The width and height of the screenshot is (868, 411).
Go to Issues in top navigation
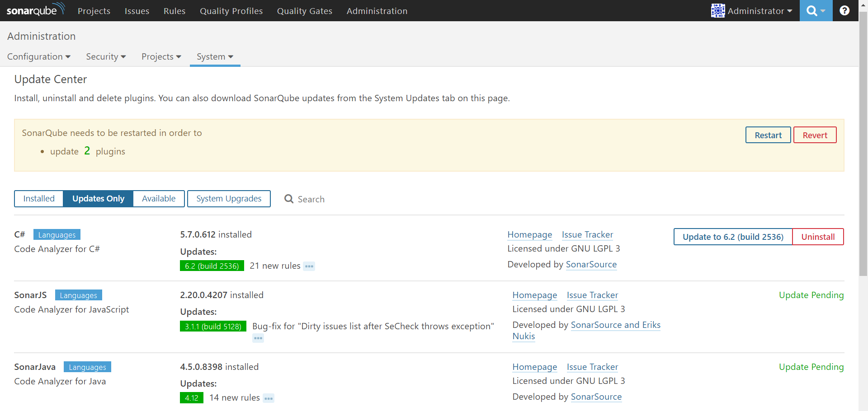click(137, 11)
